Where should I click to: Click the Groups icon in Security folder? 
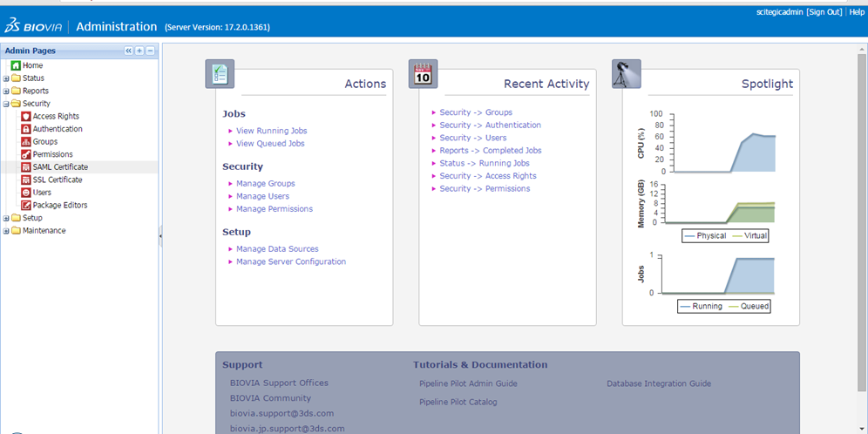click(25, 142)
